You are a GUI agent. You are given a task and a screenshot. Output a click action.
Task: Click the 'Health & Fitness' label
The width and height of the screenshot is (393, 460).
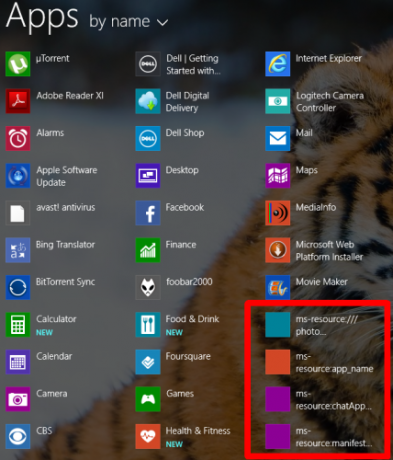(198, 431)
